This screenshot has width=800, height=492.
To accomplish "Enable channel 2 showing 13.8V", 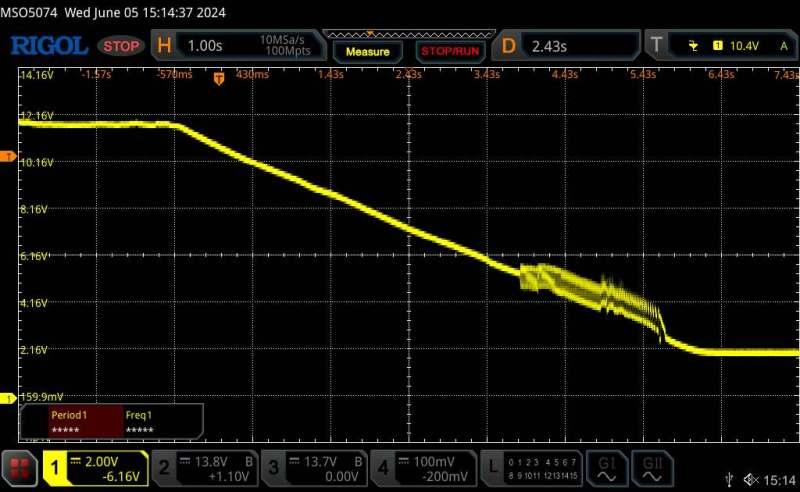I will pos(204,467).
